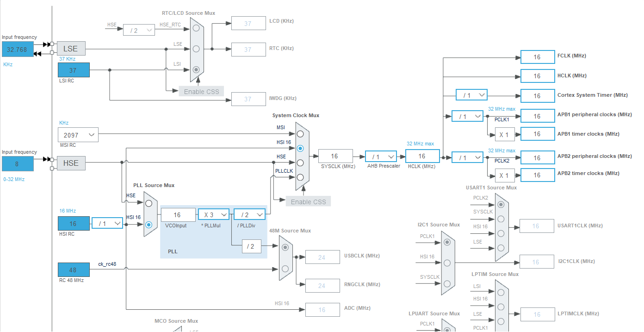This screenshot has height=332, width=644.
Task: Choose HSE_RTC in RTC/LCD Source Mux
Action: [196, 28]
